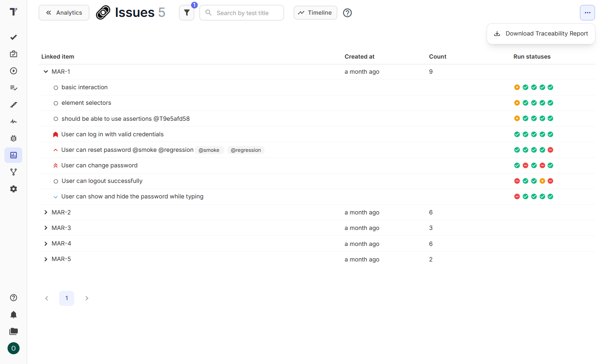The image size is (607, 364).
Task: Choose Download Traceability Report
Action: [541, 34]
